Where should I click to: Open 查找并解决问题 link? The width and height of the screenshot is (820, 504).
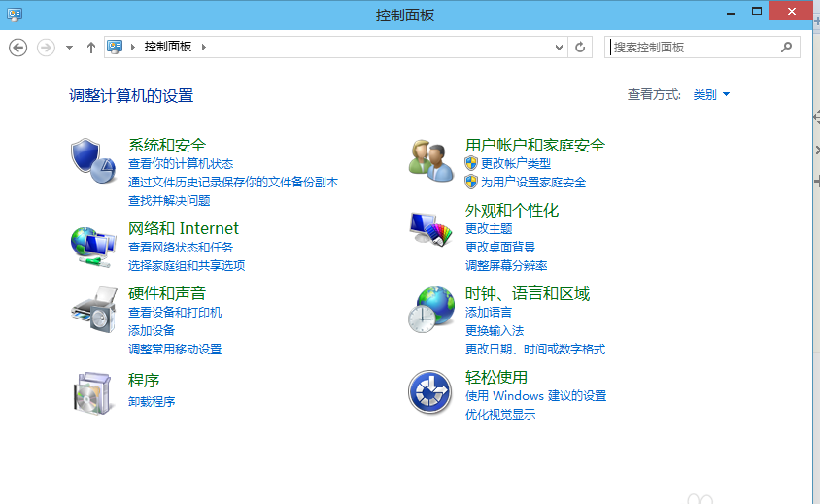(x=169, y=201)
